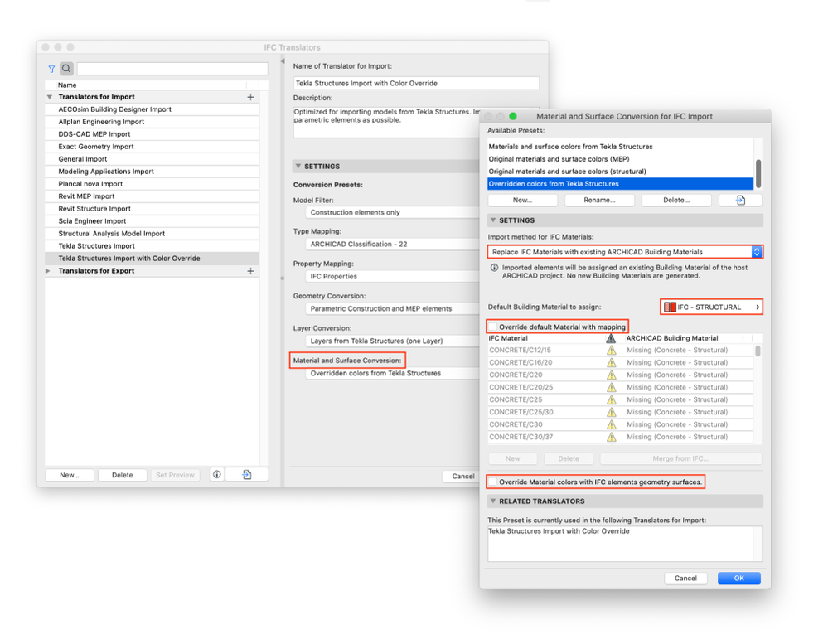Open Model Filter preset Construction elements only
Image resolution: width=828 pixels, height=644 pixels.
point(393,212)
